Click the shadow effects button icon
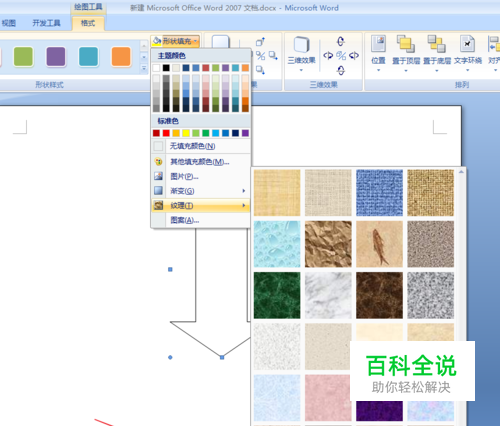 [221, 42]
